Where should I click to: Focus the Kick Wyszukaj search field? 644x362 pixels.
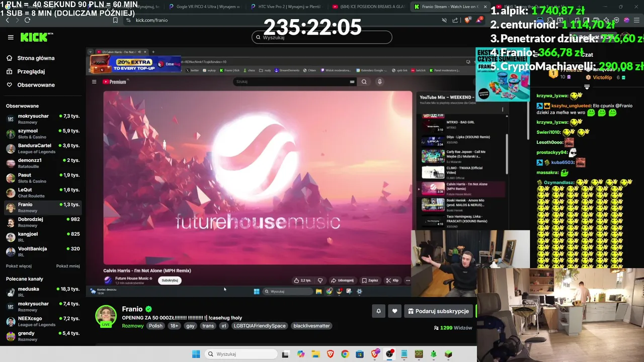pos(322,37)
